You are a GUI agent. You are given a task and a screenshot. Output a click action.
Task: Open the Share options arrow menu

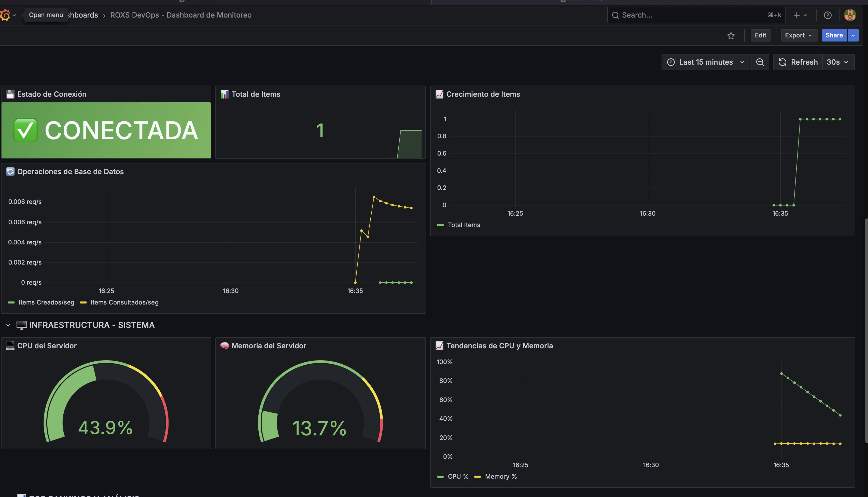click(853, 35)
